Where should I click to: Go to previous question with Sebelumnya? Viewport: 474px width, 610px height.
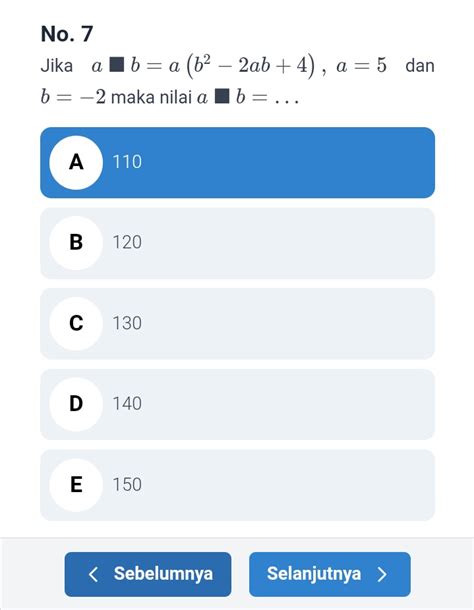pos(148,574)
